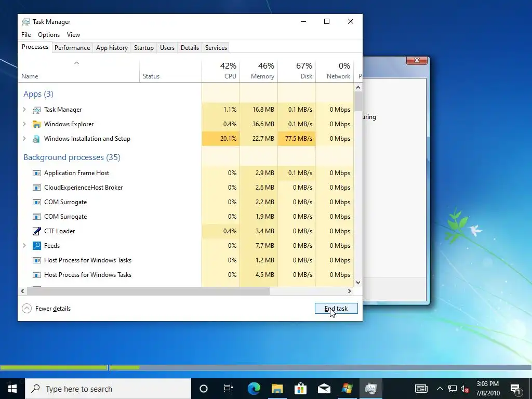Viewport: 532px width, 399px height.
Task: Switch to the App history tab
Action: [x=112, y=48]
